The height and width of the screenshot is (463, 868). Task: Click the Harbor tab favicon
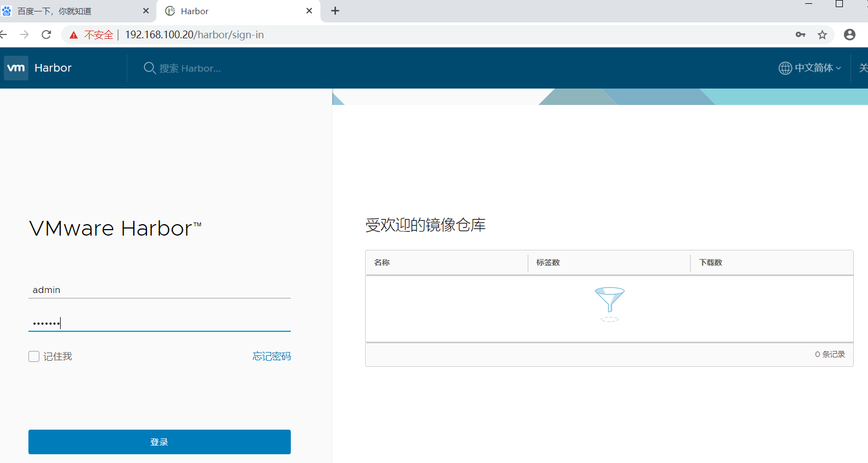tap(170, 11)
